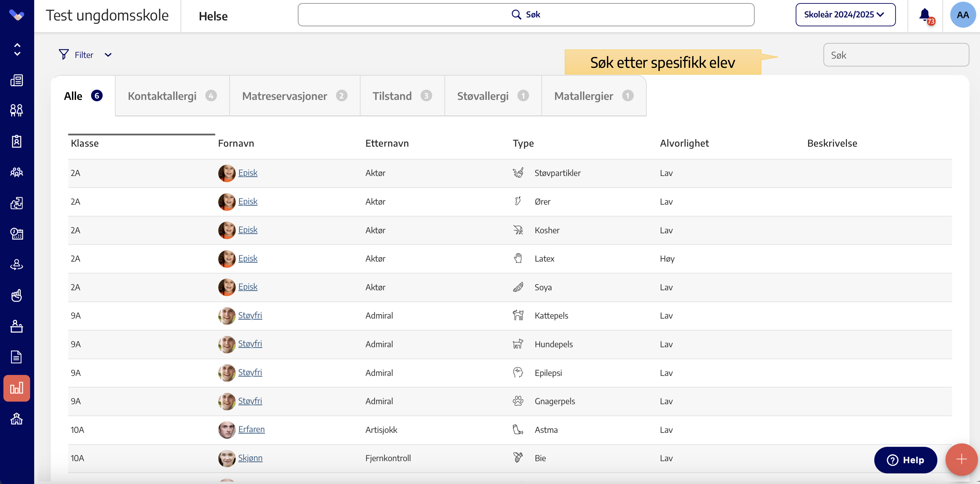Switch to the Matallergier tab

tap(593, 95)
